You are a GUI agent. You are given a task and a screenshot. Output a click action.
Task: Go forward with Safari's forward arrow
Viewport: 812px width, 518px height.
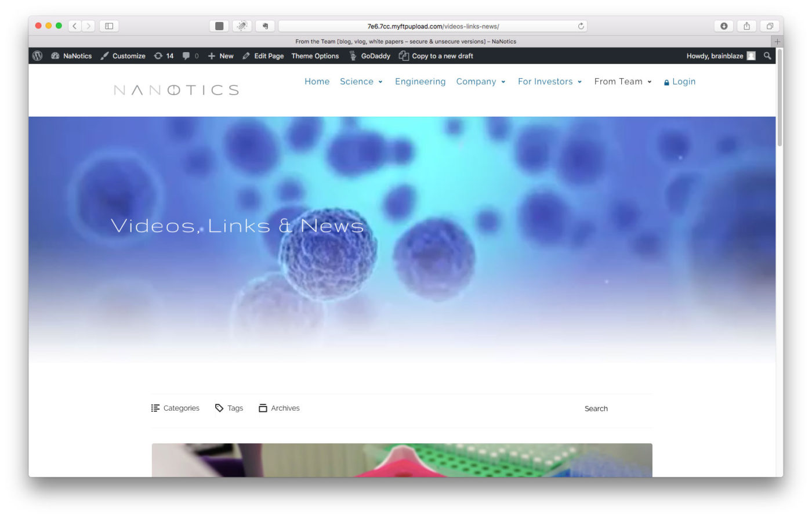(89, 26)
